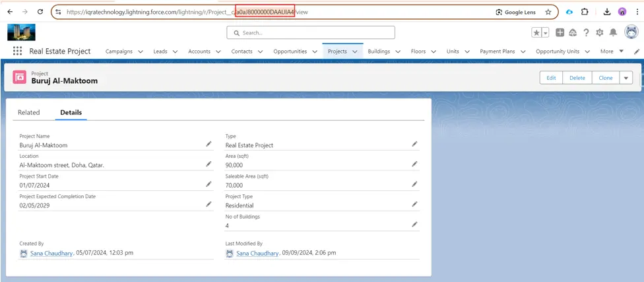The width and height of the screenshot is (644, 282).
Task: Open the notifications bell
Action: (x=613, y=32)
